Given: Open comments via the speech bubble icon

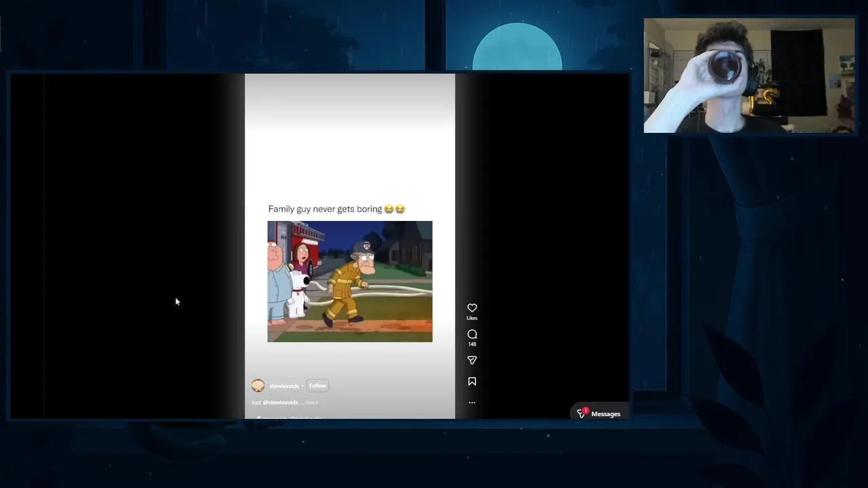Looking at the screenshot, I should [472, 334].
